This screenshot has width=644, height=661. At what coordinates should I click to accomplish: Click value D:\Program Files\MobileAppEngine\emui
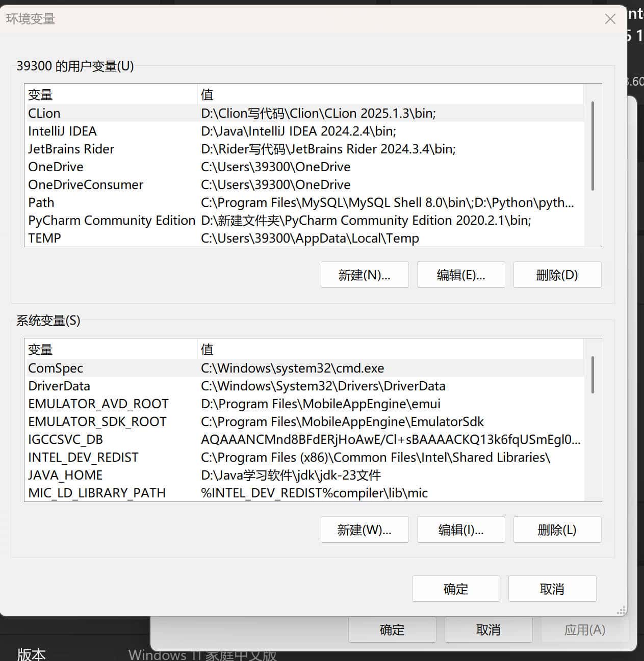[321, 404]
